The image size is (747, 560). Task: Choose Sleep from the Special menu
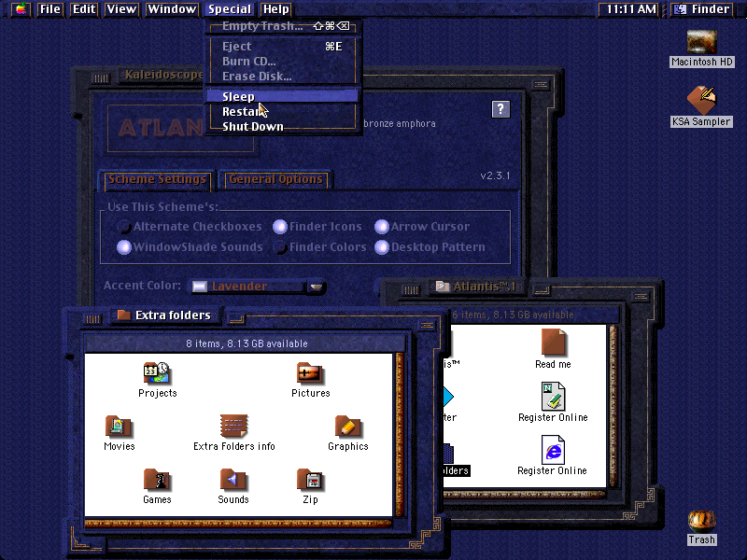tap(283, 97)
